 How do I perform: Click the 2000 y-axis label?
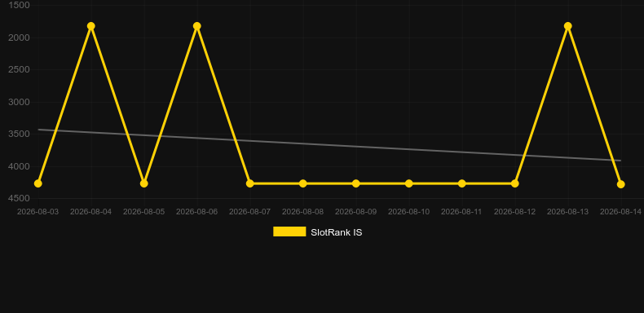click(19, 37)
